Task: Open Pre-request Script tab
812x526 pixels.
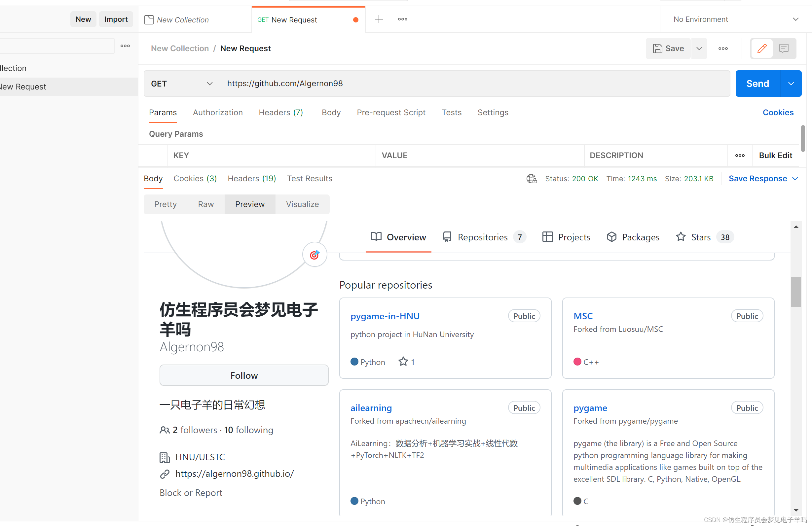Action: [391, 113]
